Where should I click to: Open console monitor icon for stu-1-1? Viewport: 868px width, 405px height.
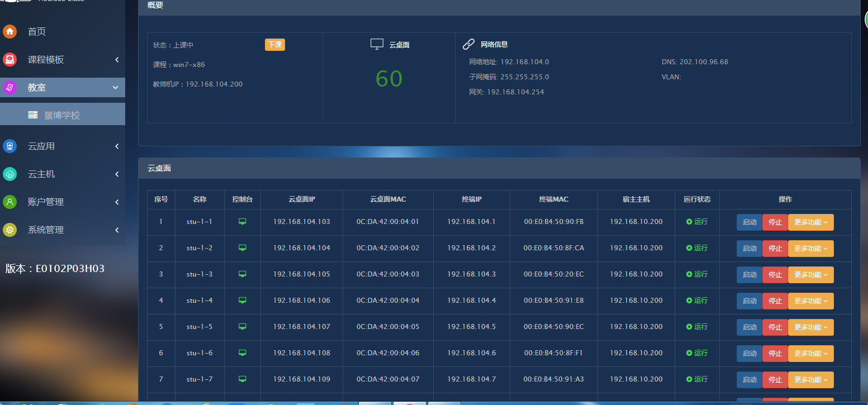243,222
